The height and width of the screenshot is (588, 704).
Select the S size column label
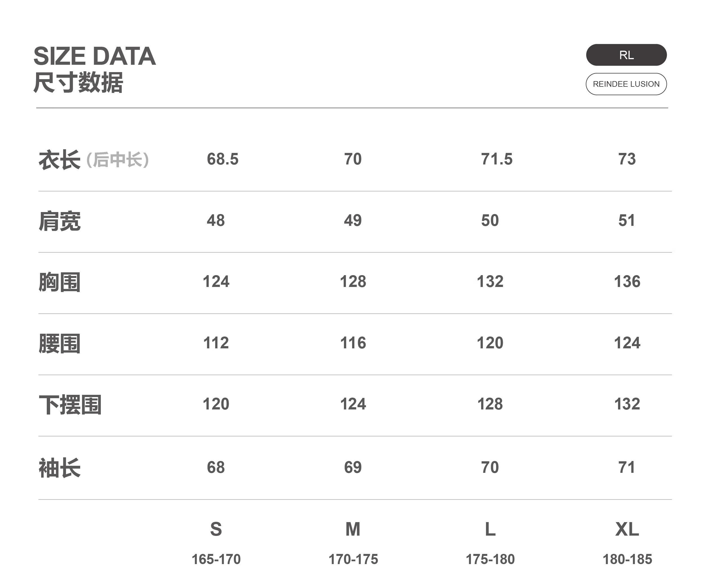pos(216,529)
